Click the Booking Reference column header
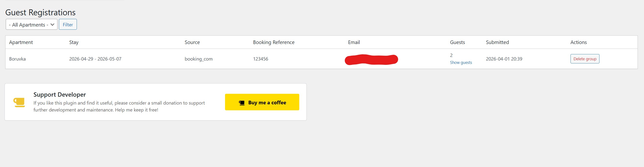Image resolution: width=644 pixels, height=167 pixels. click(273, 42)
